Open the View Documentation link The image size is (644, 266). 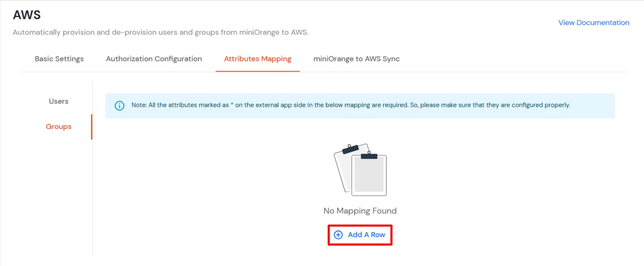click(x=593, y=22)
